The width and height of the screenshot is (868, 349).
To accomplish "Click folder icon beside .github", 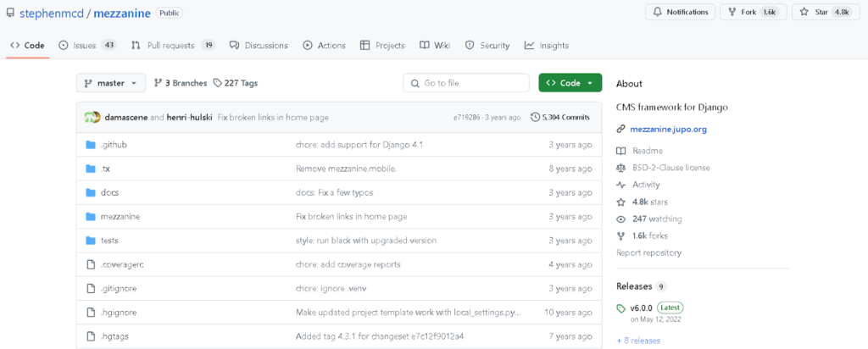I will coord(91,144).
